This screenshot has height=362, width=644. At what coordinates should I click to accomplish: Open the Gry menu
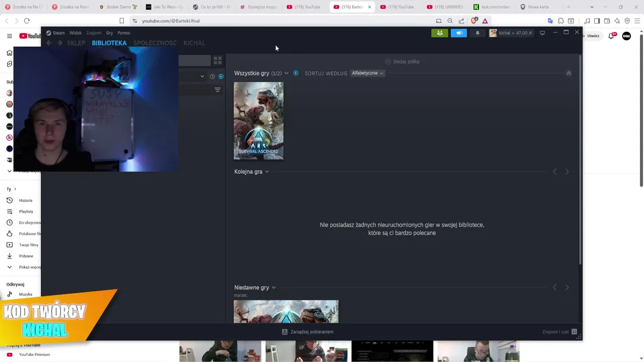(x=109, y=33)
